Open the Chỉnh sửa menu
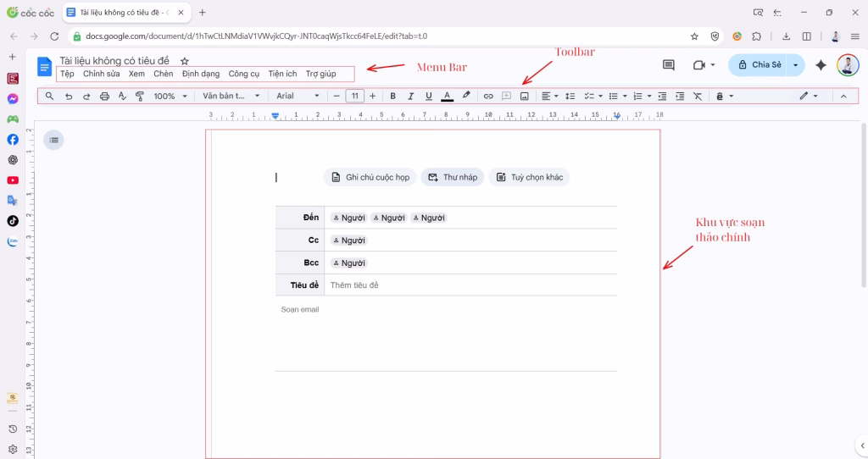The width and height of the screenshot is (868, 459). point(102,74)
